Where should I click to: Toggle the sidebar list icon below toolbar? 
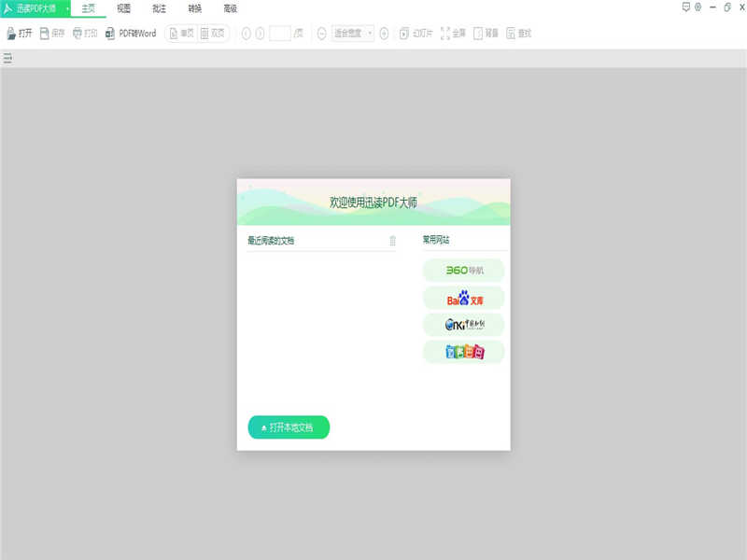pyautogui.click(x=7, y=59)
